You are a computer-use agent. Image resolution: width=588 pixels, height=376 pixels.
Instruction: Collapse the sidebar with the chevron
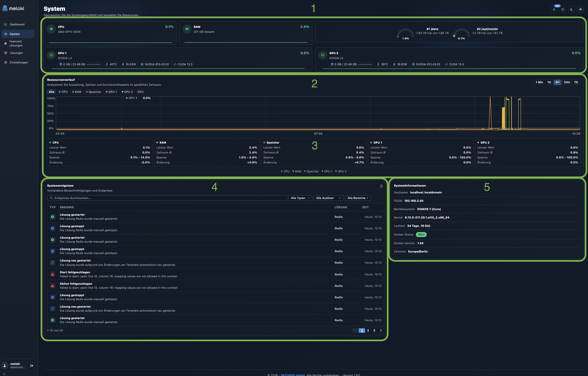[4, 374]
